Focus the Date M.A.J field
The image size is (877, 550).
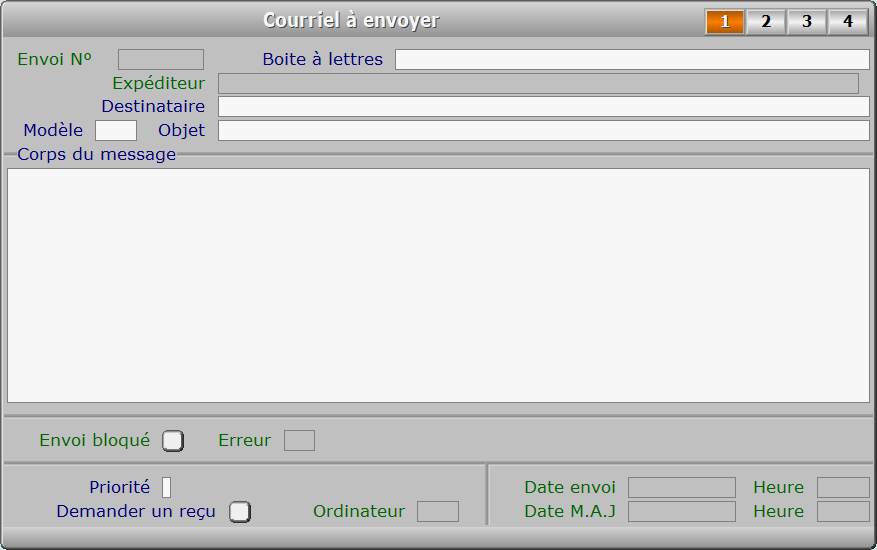682,511
